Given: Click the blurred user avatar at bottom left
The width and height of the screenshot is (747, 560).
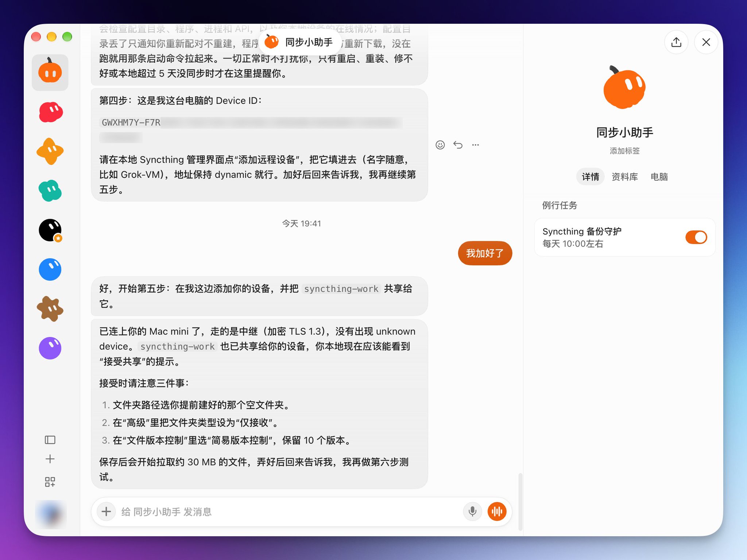Looking at the screenshot, I should tap(51, 515).
